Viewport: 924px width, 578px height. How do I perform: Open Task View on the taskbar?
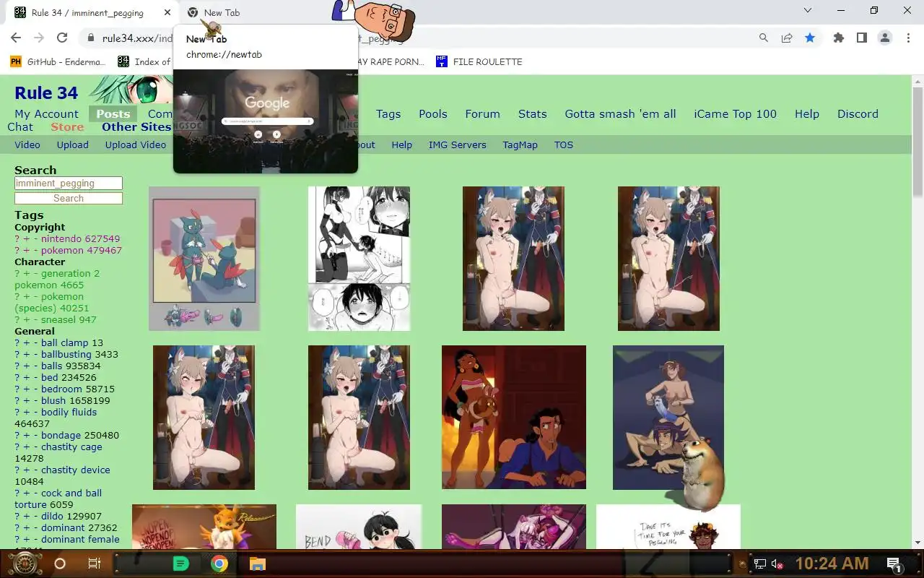click(x=95, y=564)
